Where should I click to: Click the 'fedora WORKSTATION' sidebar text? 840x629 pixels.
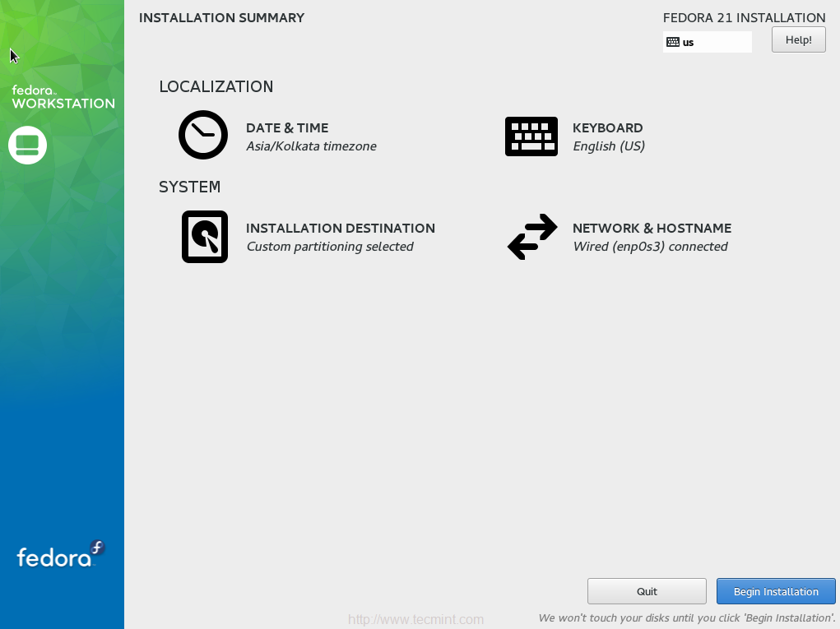[63, 97]
